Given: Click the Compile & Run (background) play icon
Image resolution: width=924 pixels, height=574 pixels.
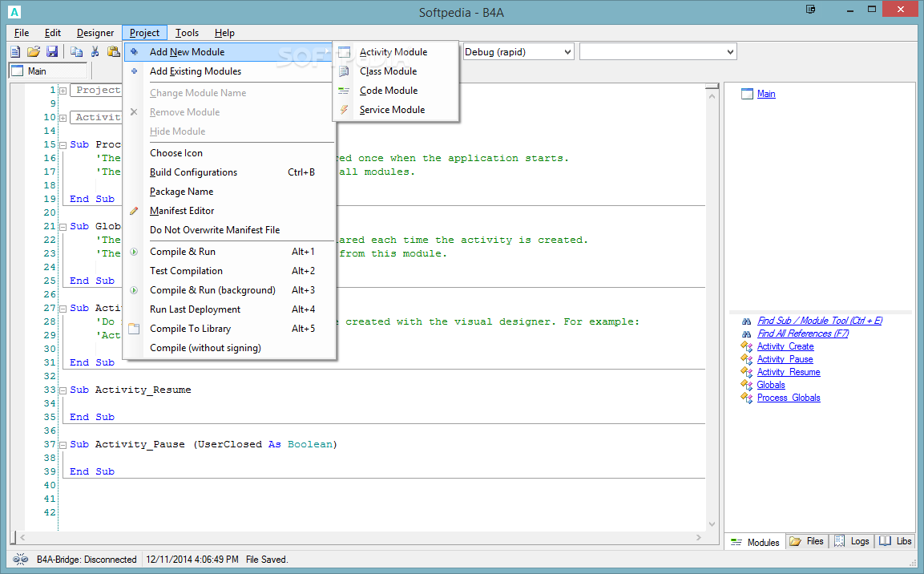Looking at the screenshot, I should (x=134, y=290).
